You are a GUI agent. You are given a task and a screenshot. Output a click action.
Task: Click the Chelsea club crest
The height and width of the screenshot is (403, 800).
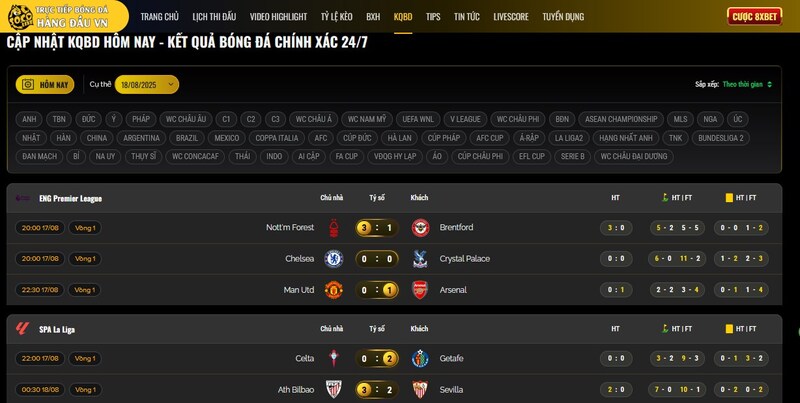click(x=334, y=259)
